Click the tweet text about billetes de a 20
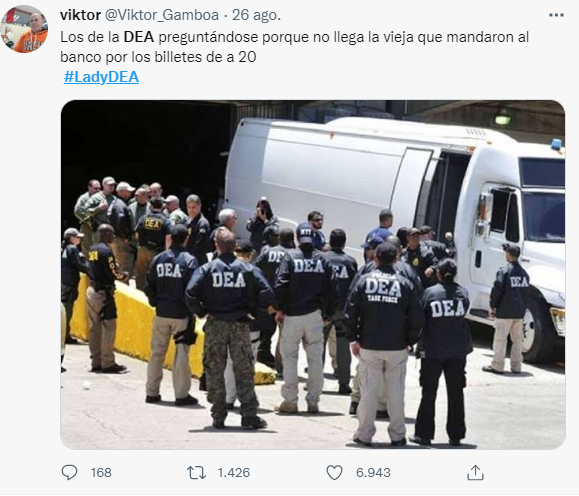579x496 pixels. (x=158, y=57)
